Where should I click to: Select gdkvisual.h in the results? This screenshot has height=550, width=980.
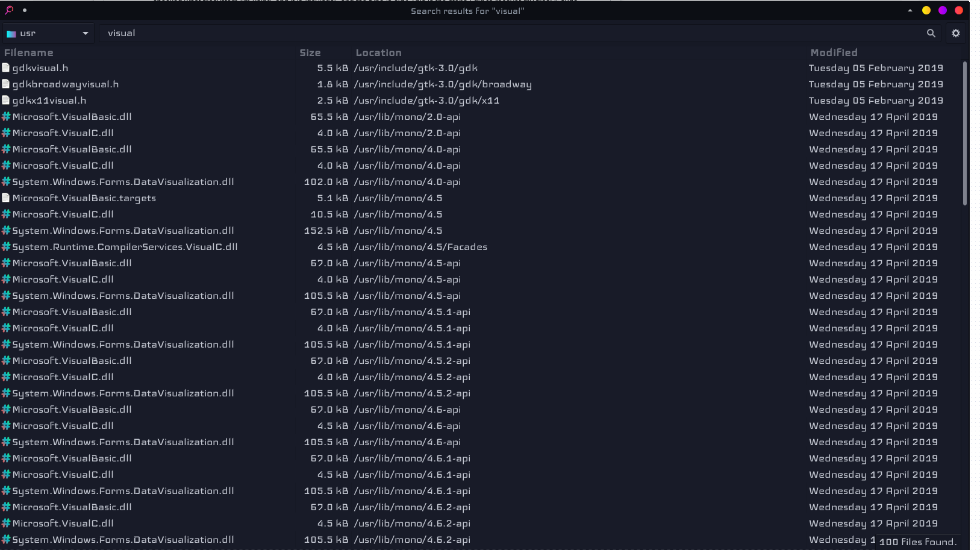(40, 68)
